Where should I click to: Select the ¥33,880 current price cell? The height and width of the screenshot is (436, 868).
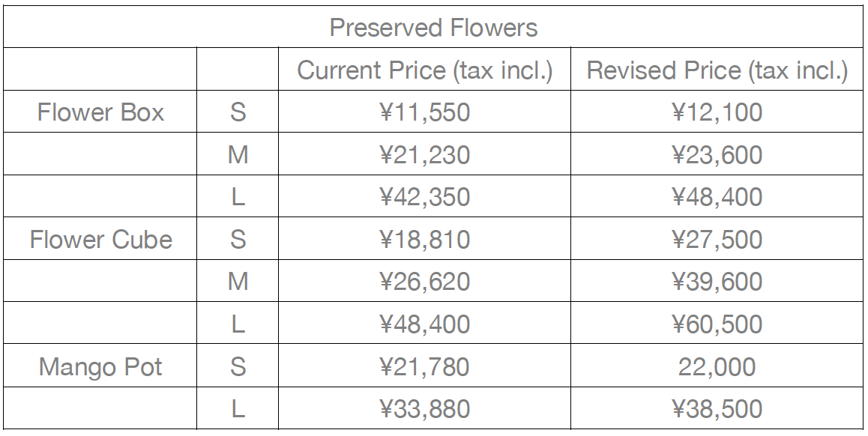(x=424, y=409)
